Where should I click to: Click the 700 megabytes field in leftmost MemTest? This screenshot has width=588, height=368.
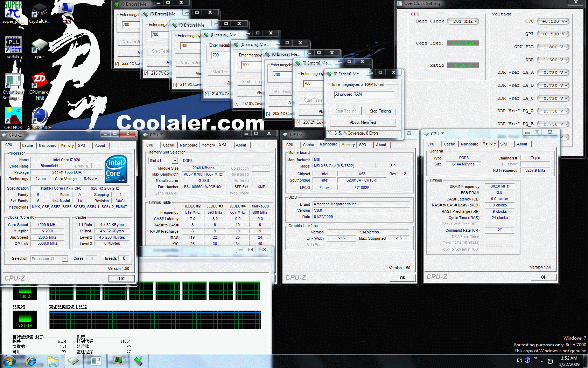click(x=131, y=25)
